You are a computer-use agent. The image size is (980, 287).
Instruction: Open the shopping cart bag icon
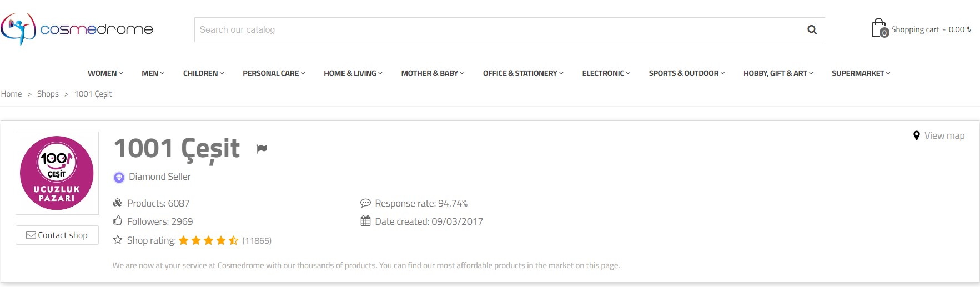879,28
